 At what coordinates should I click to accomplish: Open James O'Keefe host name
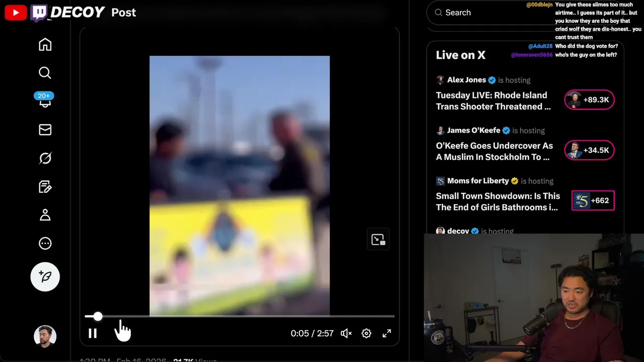coord(473,130)
